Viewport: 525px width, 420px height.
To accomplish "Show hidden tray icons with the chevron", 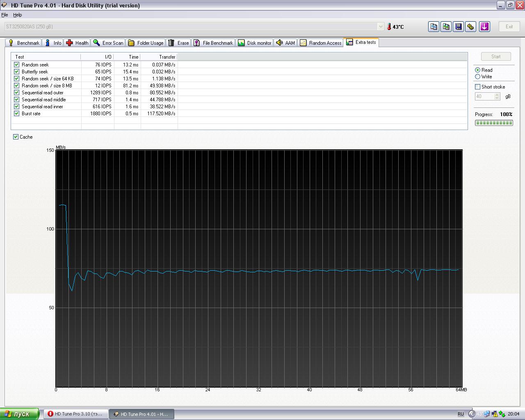I will click(472, 414).
